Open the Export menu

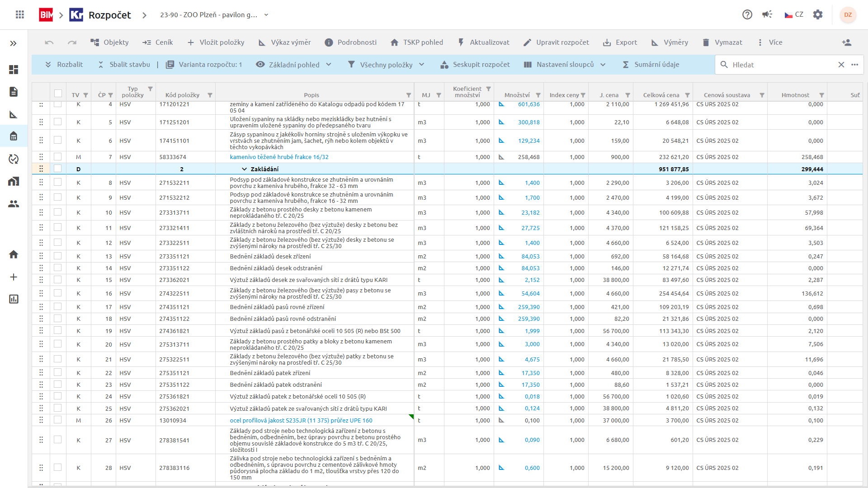coord(620,42)
